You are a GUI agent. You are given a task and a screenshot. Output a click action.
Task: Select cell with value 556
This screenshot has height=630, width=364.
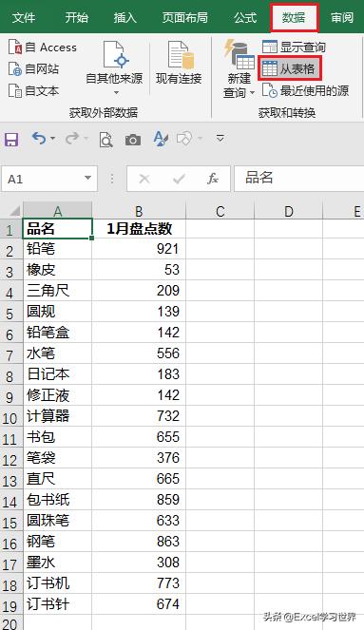click(x=139, y=353)
